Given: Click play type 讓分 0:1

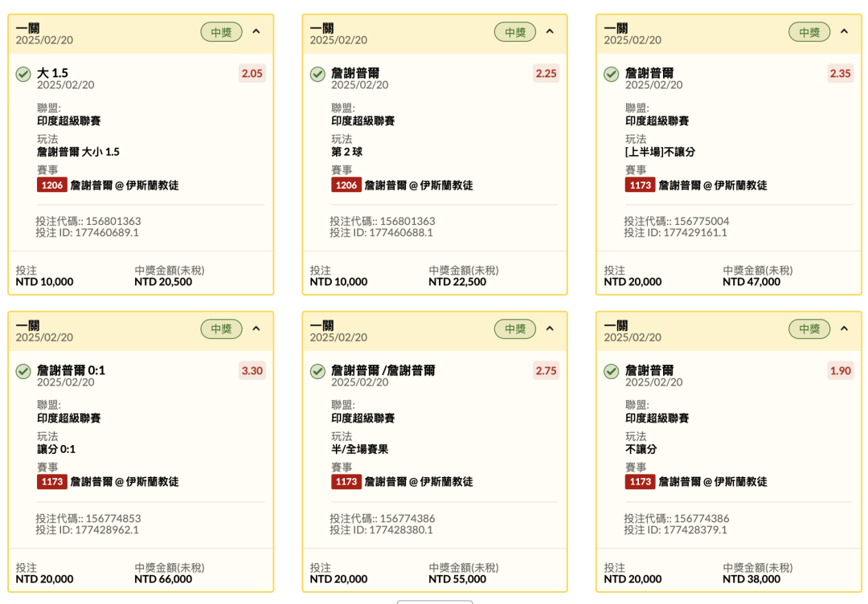Looking at the screenshot, I should 56,449.
